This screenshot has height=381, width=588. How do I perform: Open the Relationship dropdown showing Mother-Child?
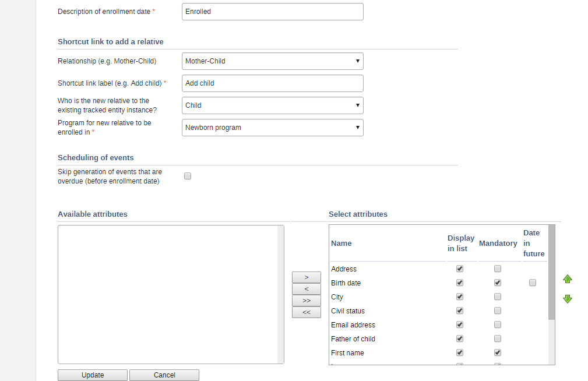point(272,61)
